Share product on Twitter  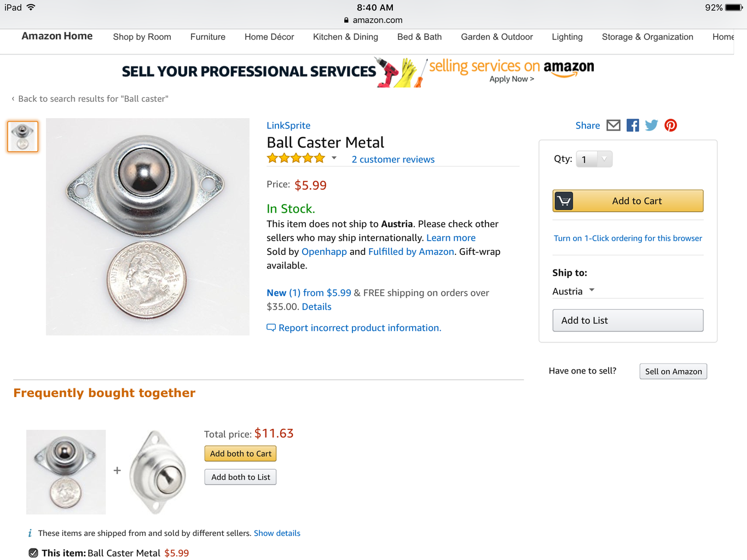coord(651,125)
